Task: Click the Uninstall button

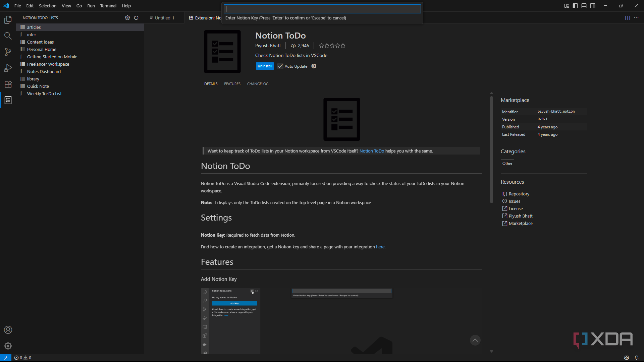Action: pyautogui.click(x=265, y=66)
